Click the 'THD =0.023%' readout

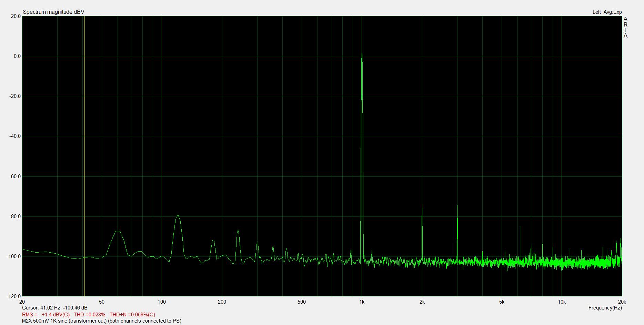[90, 315]
